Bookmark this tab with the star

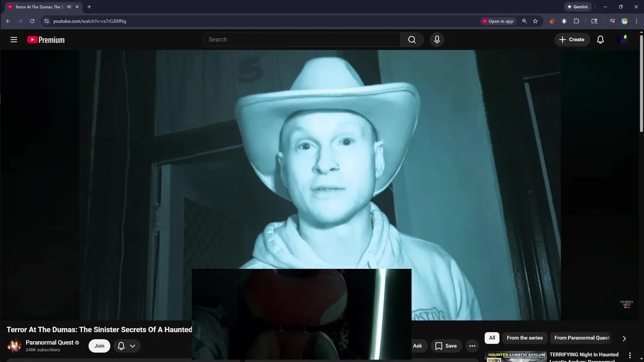pos(535,21)
